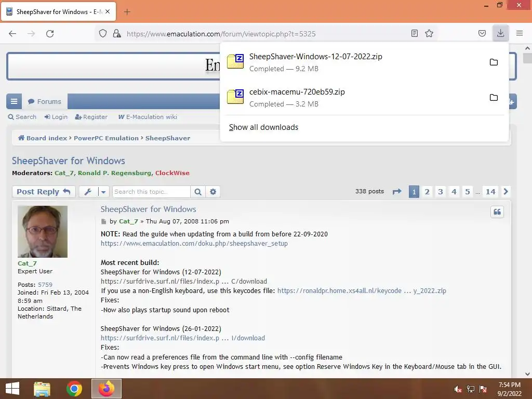Show SheepShaver-Windows zip in folder
The image size is (532, 399).
click(494, 62)
